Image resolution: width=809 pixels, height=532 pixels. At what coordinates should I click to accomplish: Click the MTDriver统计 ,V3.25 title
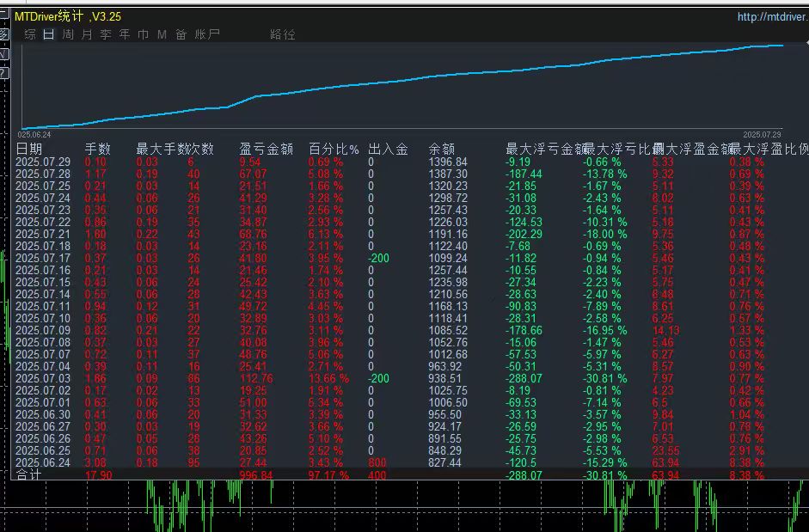(68, 16)
